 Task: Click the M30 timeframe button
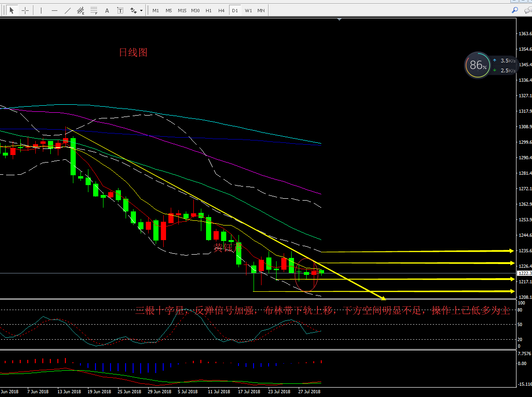point(195,10)
